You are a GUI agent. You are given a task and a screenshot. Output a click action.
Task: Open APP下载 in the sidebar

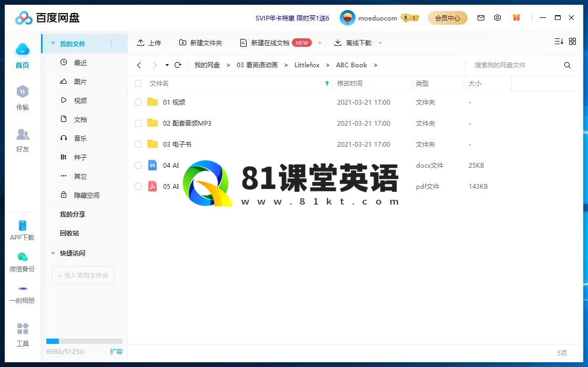point(22,230)
